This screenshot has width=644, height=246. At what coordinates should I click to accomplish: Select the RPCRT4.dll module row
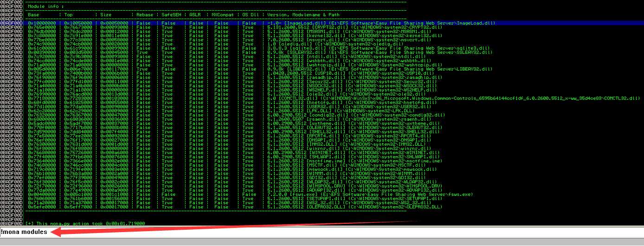point(322,136)
